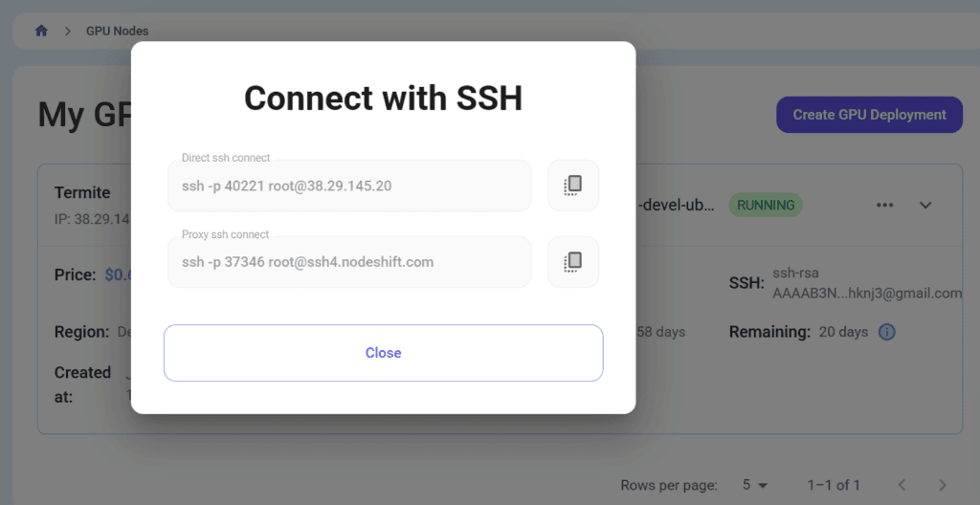The height and width of the screenshot is (505, 980).
Task: Expand the Termite node details chevron
Action: point(925,205)
